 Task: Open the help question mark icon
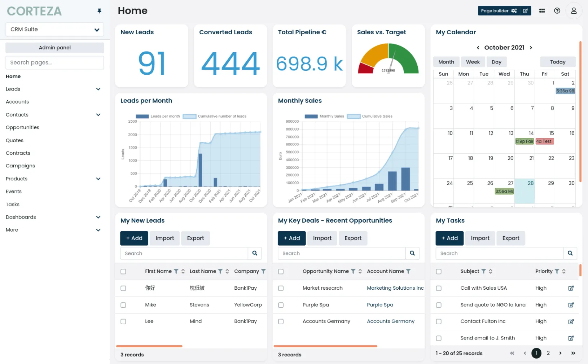coord(557,11)
